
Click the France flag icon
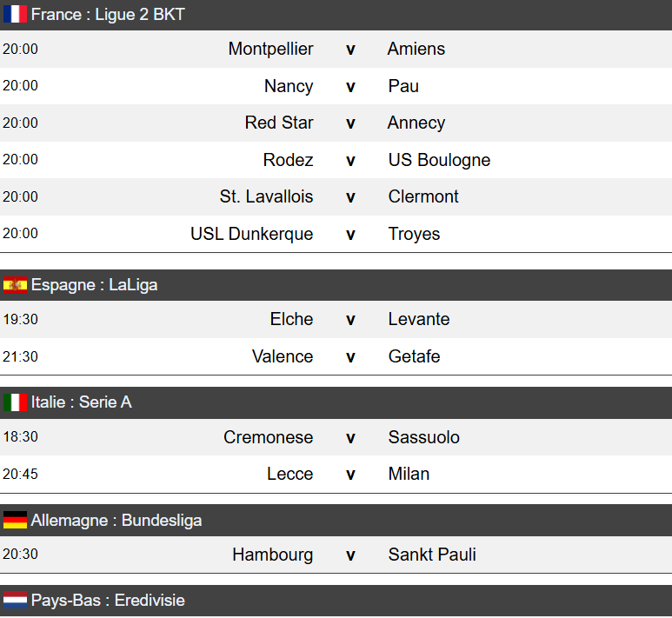(15, 15)
